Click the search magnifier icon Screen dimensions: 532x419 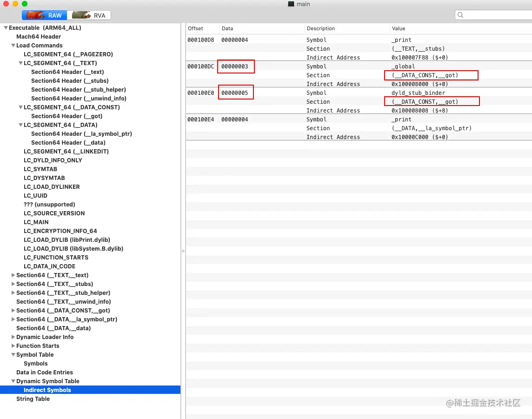[460, 15]
